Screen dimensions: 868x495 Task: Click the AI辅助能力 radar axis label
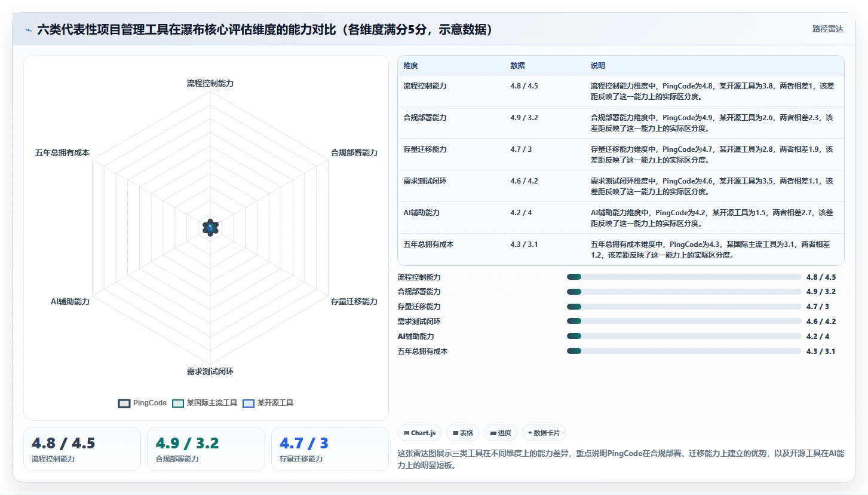coord(70,302)
